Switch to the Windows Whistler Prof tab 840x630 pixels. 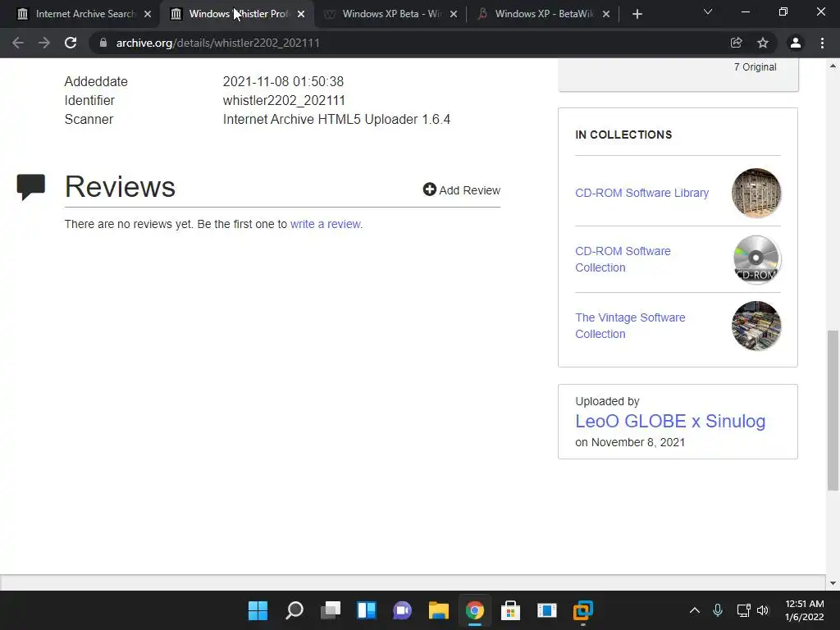(235, 14)
